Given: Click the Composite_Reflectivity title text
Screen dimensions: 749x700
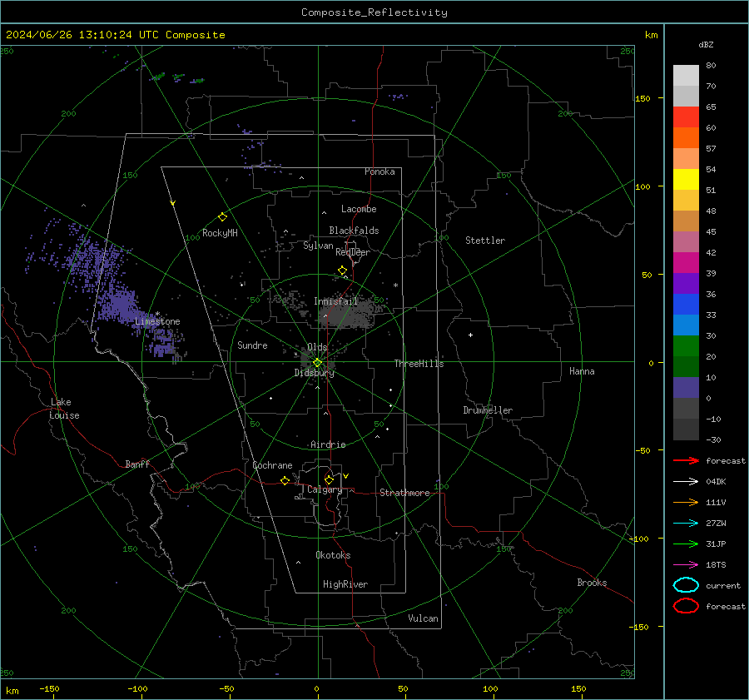Looking at the screenshot, I should point(374,12).
